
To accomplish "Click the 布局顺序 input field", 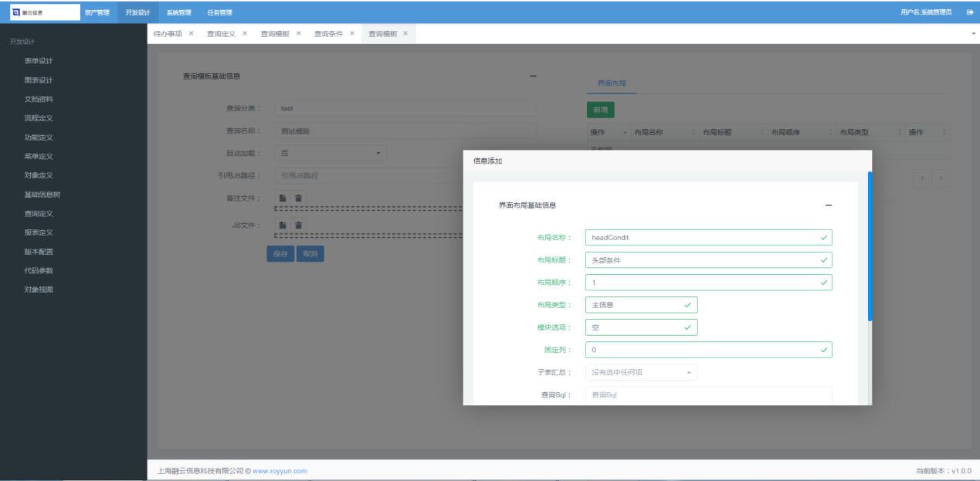I will click(x=709, y=283).
